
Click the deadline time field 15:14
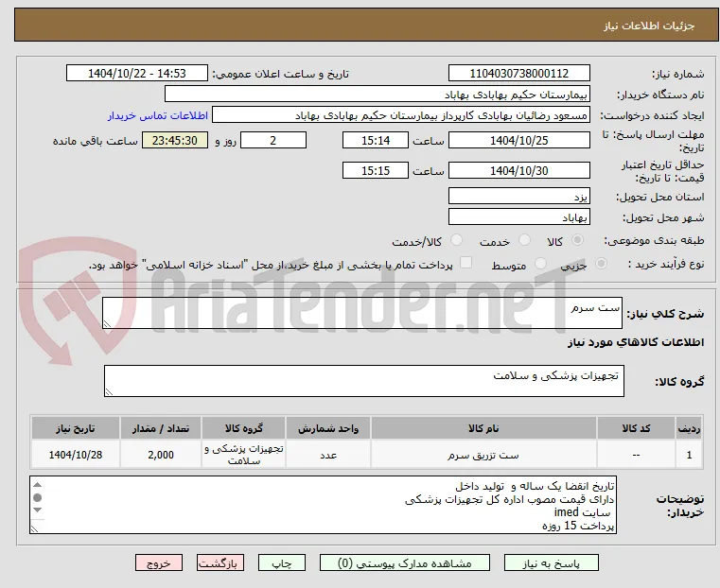[x=376, y=140]
